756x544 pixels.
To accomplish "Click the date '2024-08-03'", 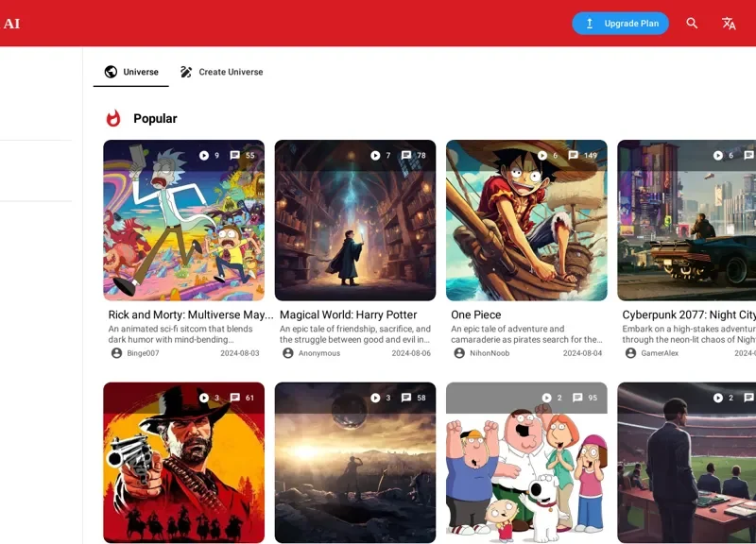I will click(240, 353).
